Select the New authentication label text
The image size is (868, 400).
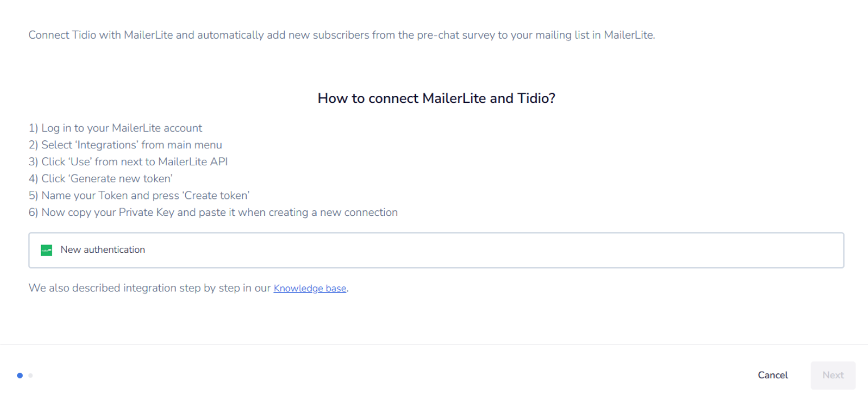click(103, 249)
